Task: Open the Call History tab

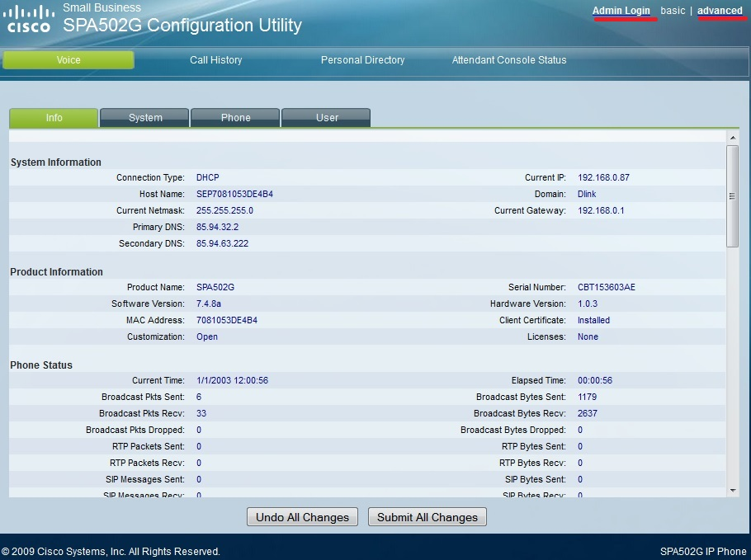Action: [x=216, y=60]
